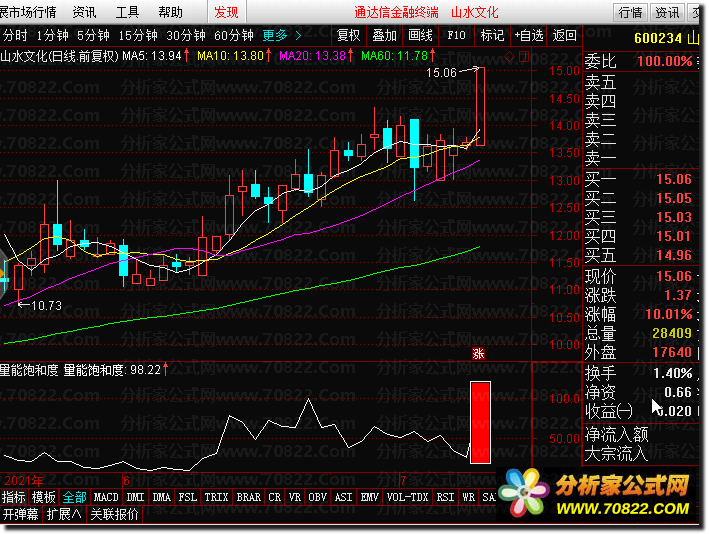Switch indicator to CR
This screenshot has height=534, width=709.
pyautogui.click(x=274, y=497)
